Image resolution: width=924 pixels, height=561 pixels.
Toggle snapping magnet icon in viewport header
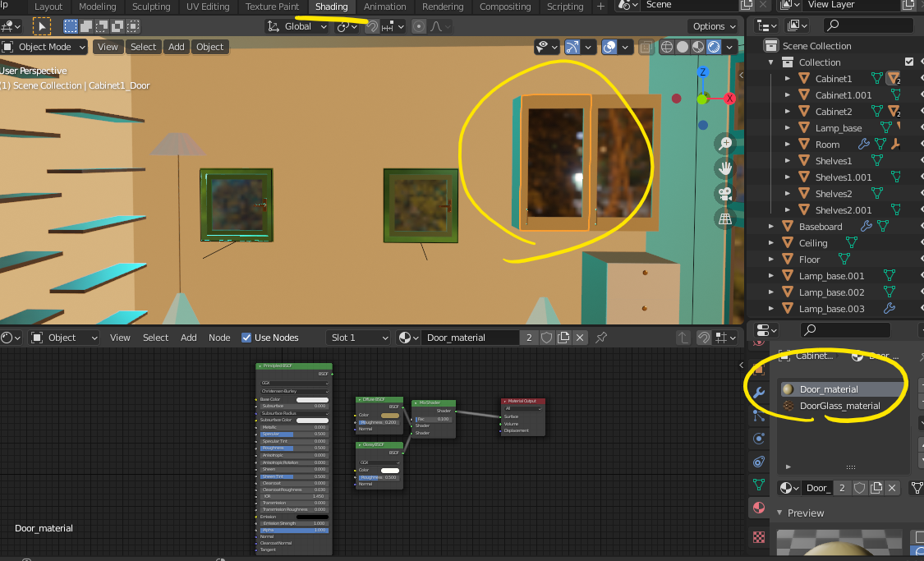[372, 26]
